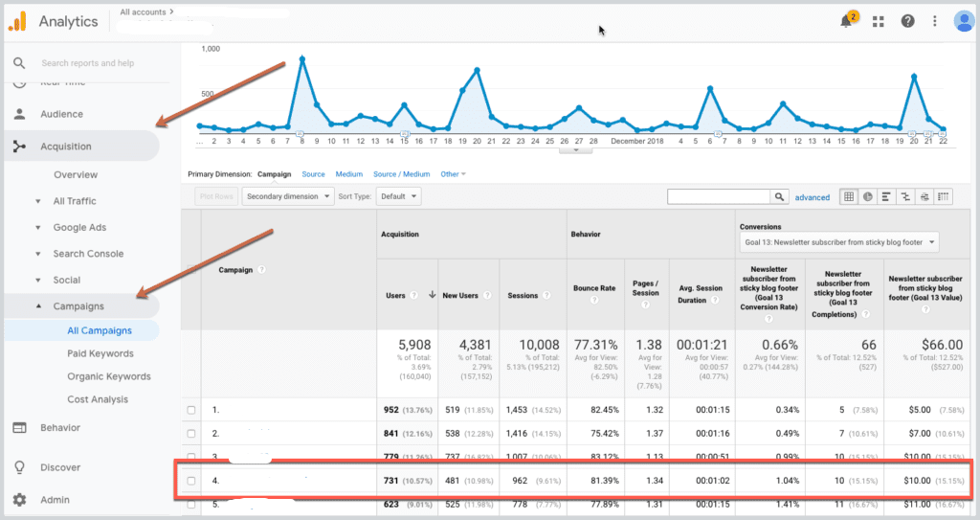Viewport: 980px width, 520px height.
Task: Click the user account avatar
Action: [963, 21]
